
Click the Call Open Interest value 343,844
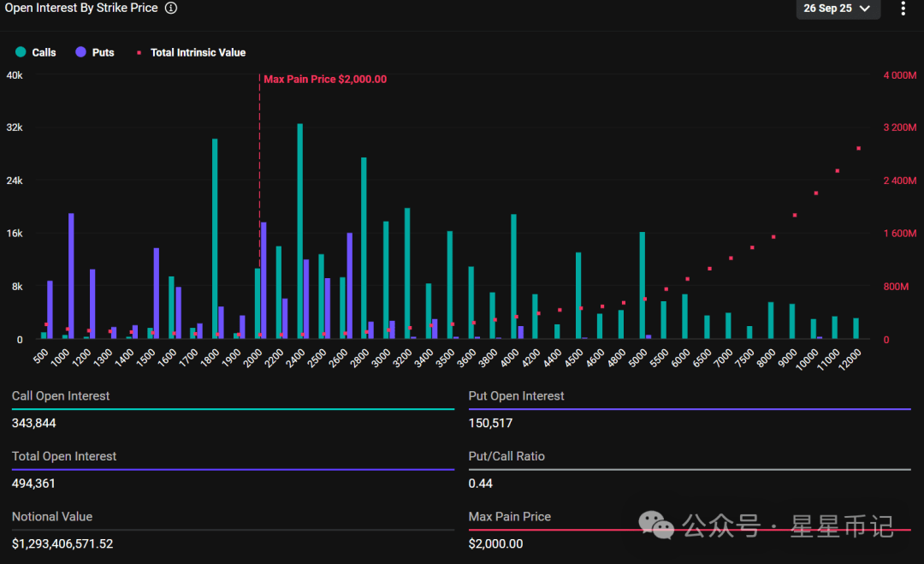point(34,423)
